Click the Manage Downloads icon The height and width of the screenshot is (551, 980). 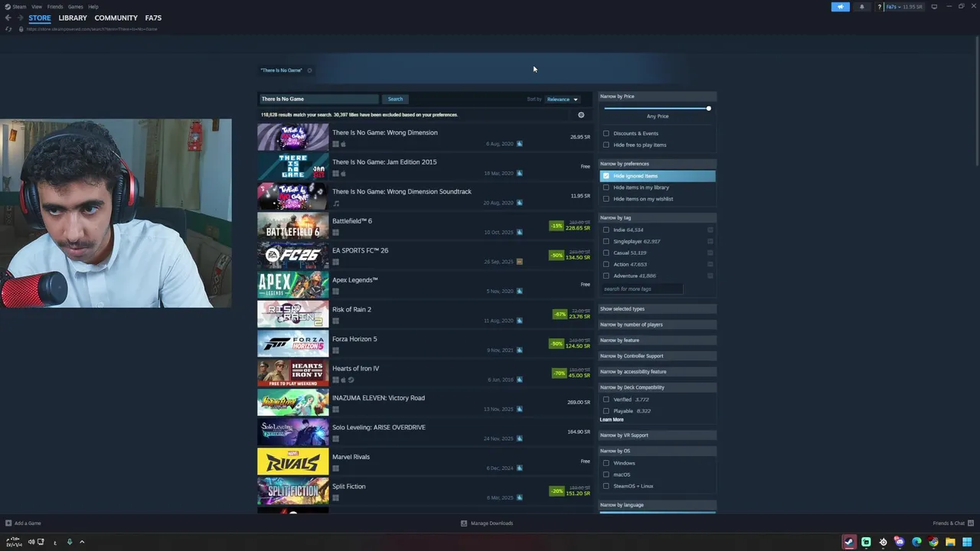point(464,523)
